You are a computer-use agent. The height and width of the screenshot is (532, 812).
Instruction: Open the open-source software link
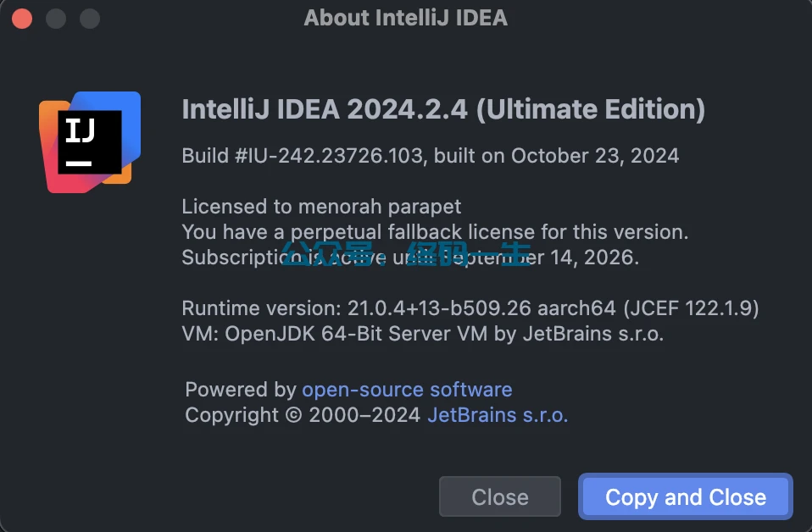pos(407,390)
